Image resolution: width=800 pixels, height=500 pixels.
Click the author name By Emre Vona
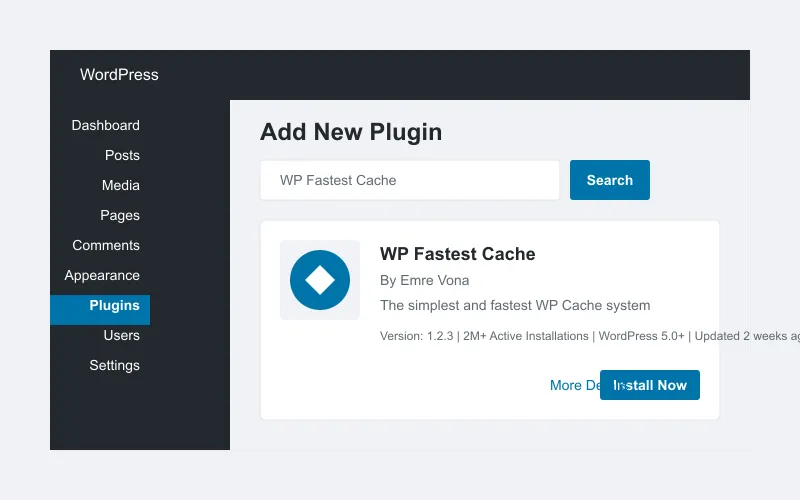[424, 281]
